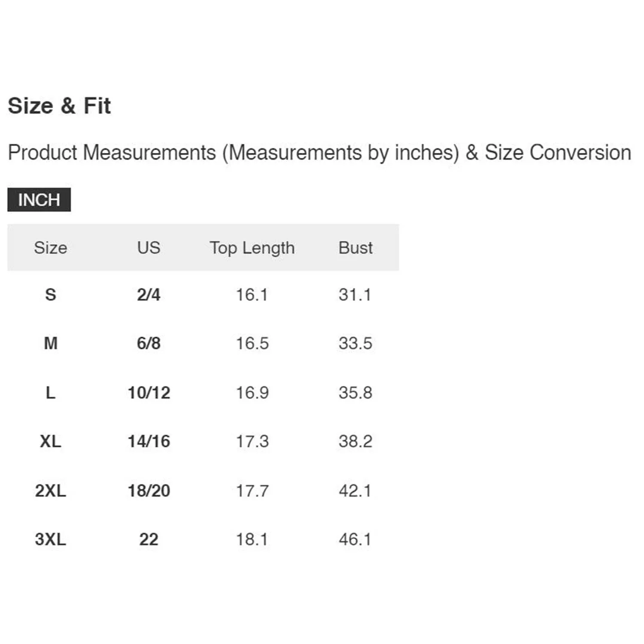Select the M size row label

point(51,343)
